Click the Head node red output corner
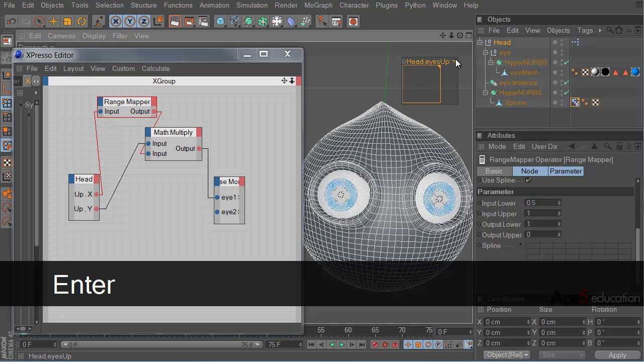Screen dimensions: 644x362 coord(96,179)
